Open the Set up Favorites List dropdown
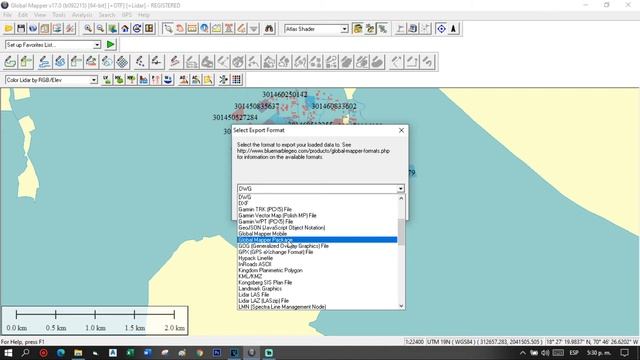Image resolution: width=640 pixels, height=360 pixels. (x=97, y=44)
